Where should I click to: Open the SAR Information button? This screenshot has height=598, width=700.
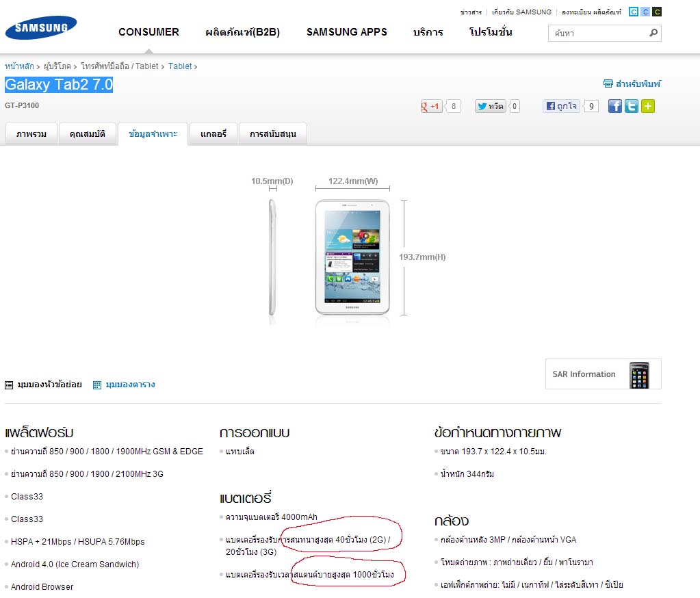[603, 374]
